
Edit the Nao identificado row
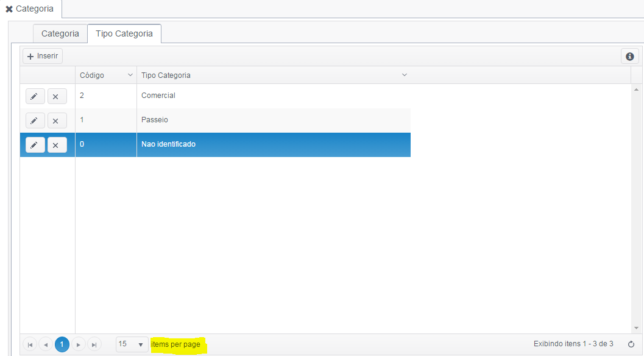coord(35,145)
